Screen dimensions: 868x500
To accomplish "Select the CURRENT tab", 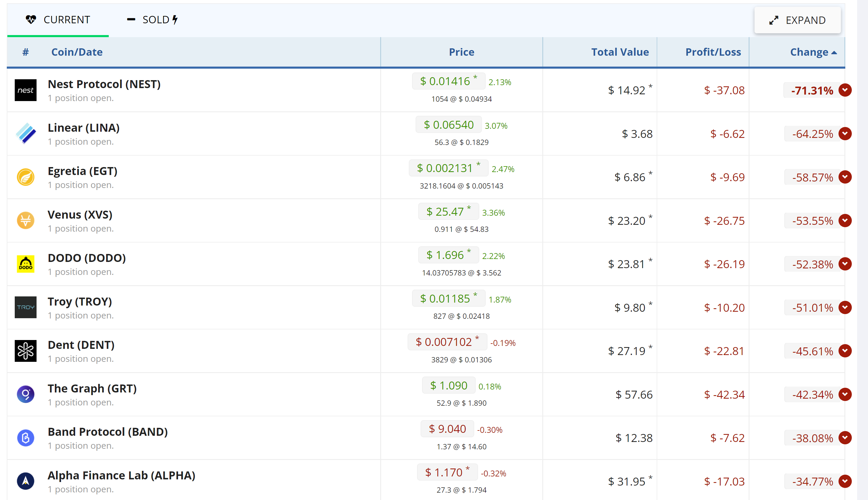I will click(58, 20).
